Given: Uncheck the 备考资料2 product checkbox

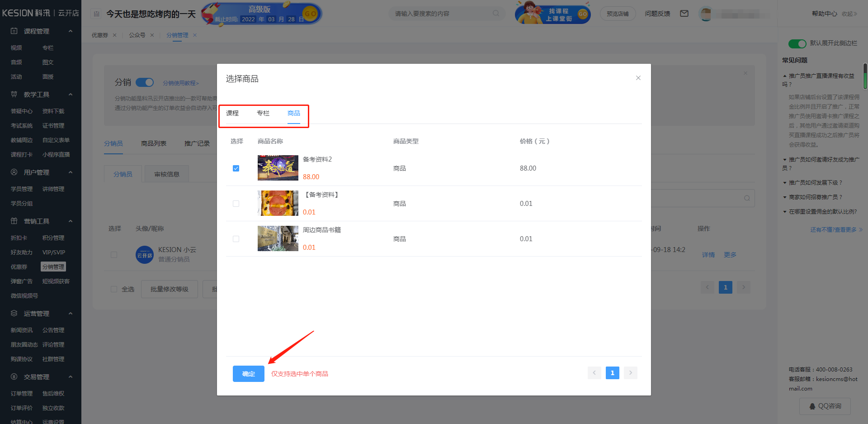Looking at the screenshot, I should click(236, 168).
